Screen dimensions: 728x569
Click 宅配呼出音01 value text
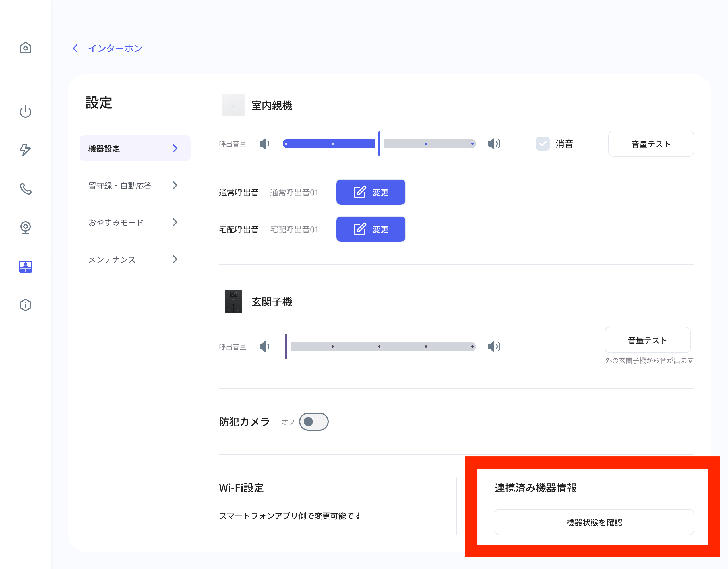pyautogui.click(x=294, y=230)
